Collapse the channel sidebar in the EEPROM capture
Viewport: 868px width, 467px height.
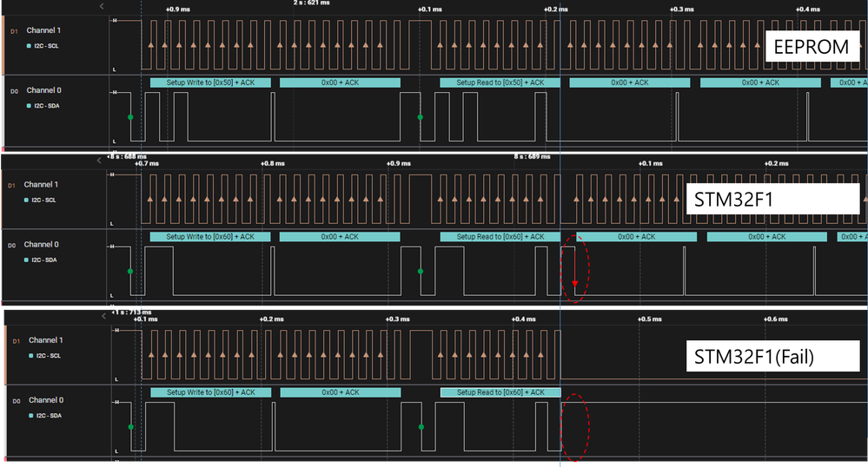coord(102,6)
